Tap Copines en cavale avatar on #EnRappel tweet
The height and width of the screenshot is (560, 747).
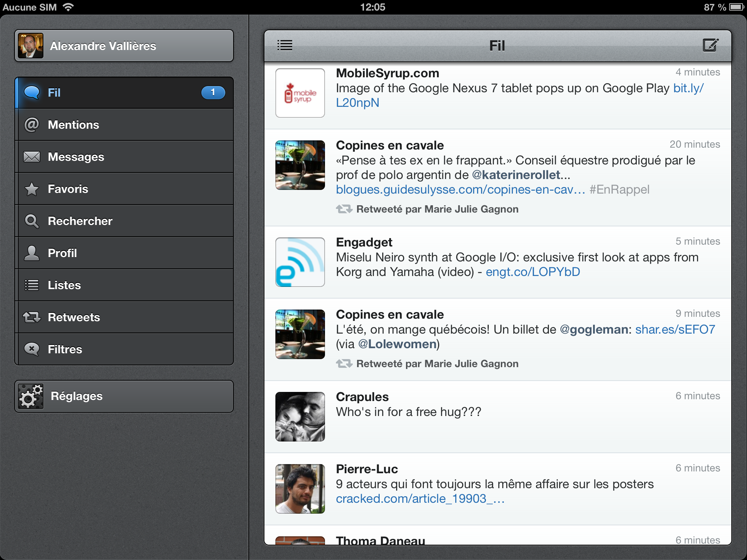coord(300,165)
